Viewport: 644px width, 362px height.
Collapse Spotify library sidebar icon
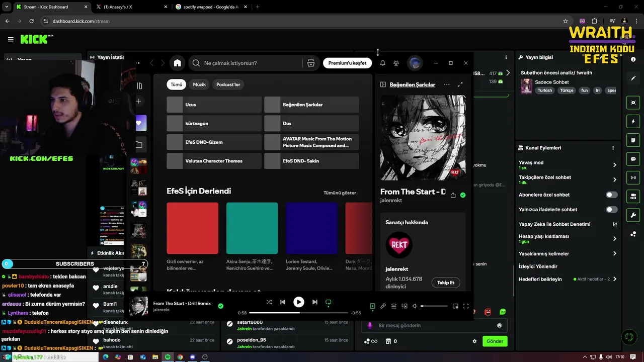[139, 86]
